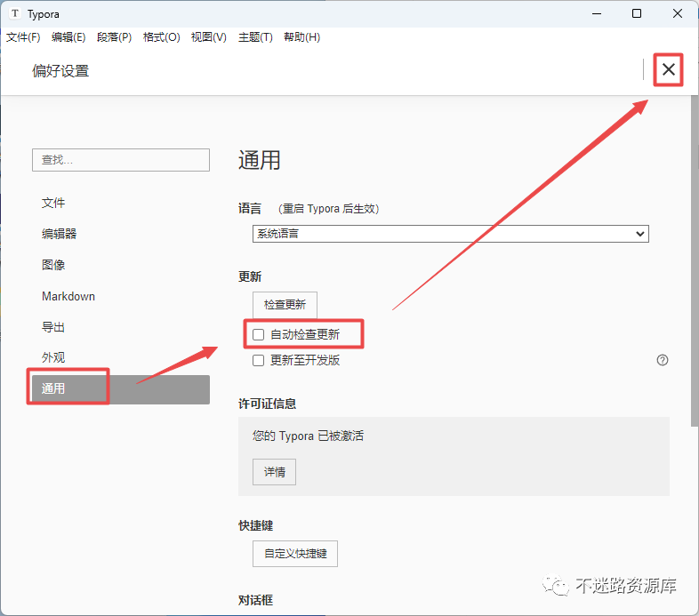
Task: Open the 帮助(H) menu
Action: click(301, 37)
